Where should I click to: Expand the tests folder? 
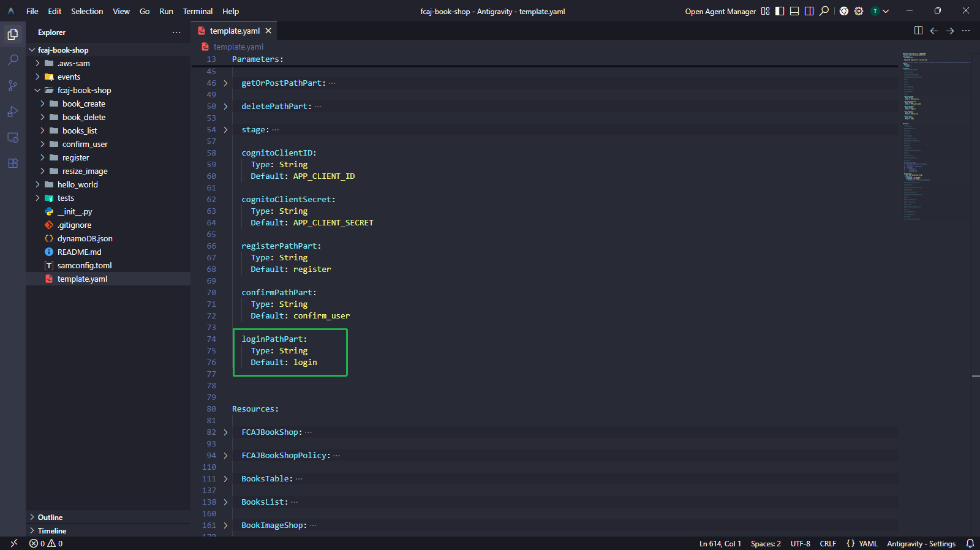coord(108,198)
